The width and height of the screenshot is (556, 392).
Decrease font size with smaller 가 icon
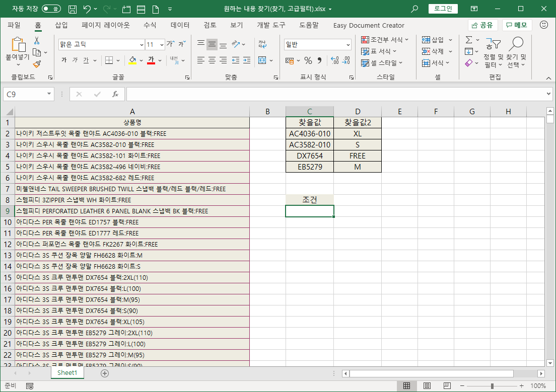181,44
